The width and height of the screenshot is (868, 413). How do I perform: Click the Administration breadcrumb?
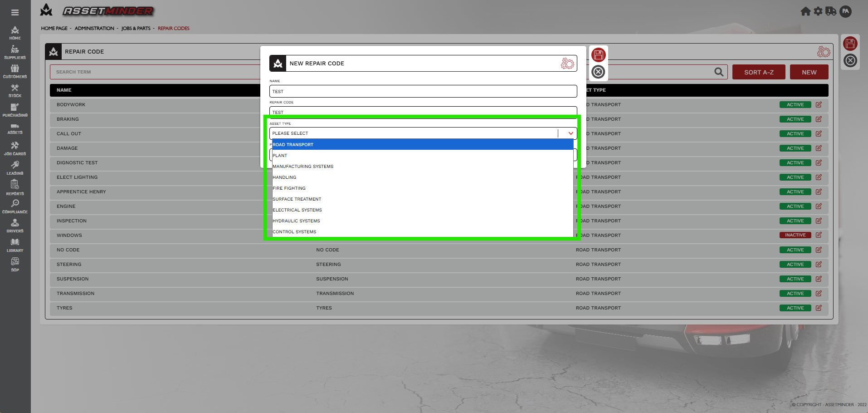click(x=94, y=28)
